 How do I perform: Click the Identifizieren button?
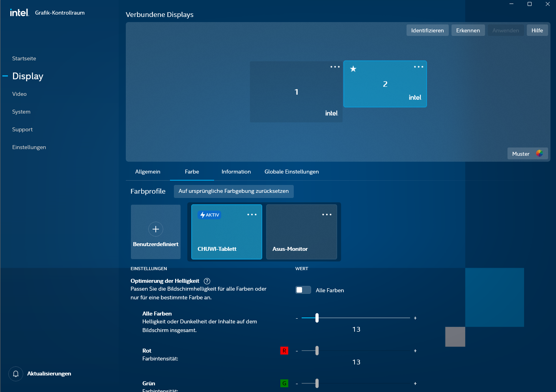click(x=427, y=30)
